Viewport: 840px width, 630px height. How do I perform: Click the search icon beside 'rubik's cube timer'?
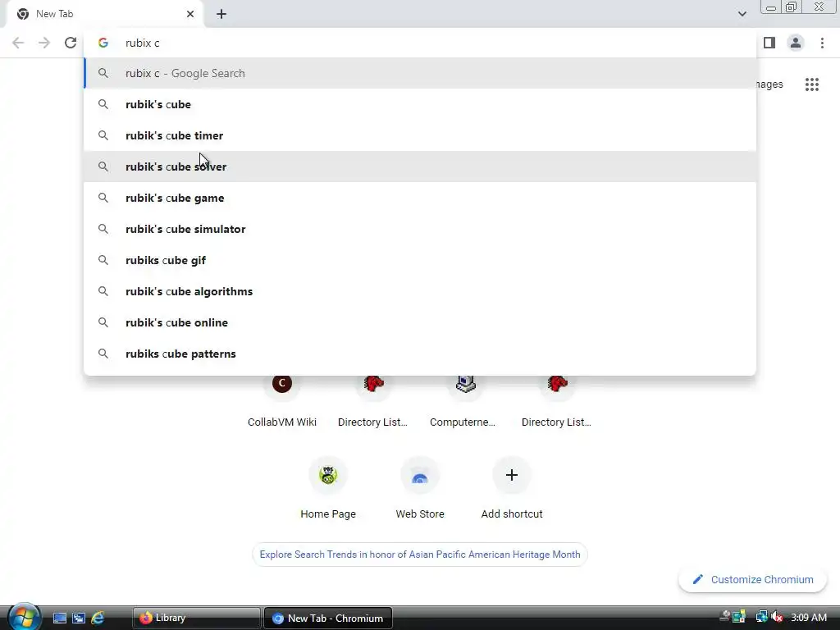(x=103, y=135)
